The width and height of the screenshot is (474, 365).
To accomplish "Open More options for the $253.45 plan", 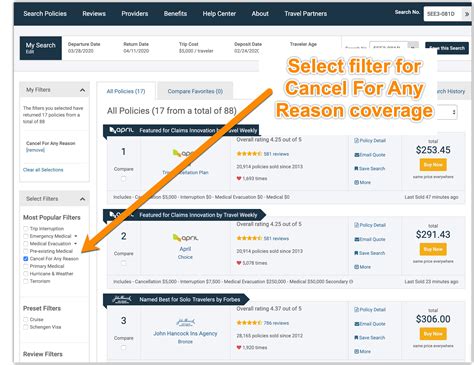I will tap(362, 182).
